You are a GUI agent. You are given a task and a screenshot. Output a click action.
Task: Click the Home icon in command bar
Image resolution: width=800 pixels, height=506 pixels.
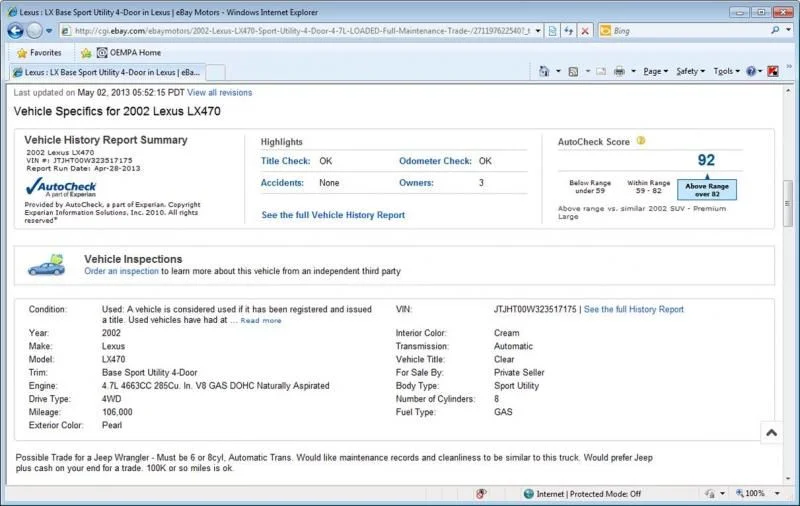(x=544, y=72)
